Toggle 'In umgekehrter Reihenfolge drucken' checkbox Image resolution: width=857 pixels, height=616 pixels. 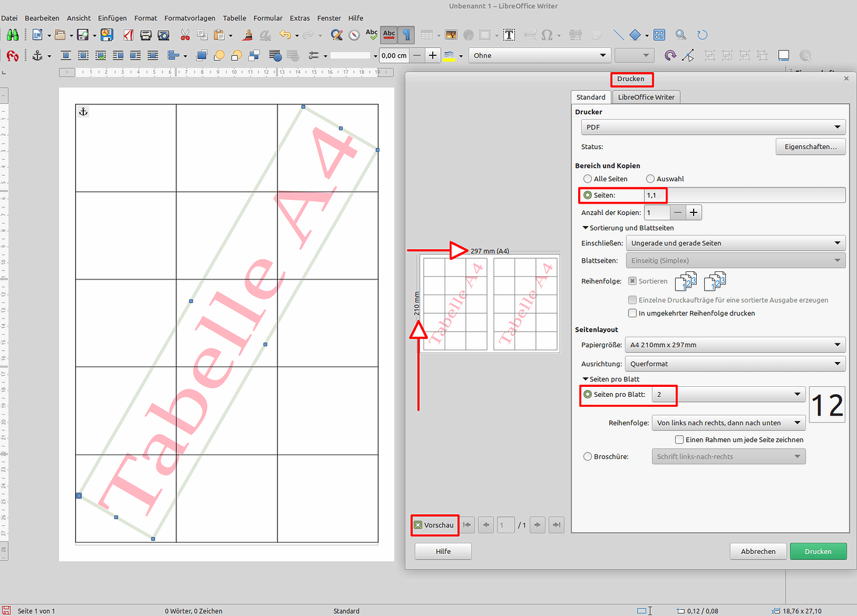tap(632, 313)
